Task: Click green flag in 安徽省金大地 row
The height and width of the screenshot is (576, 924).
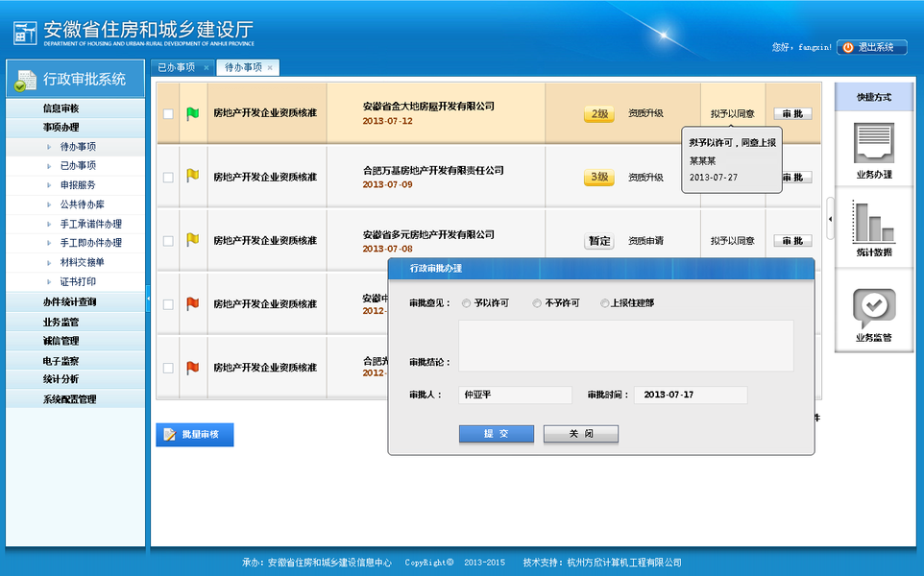Action: (x=193, y=113)
